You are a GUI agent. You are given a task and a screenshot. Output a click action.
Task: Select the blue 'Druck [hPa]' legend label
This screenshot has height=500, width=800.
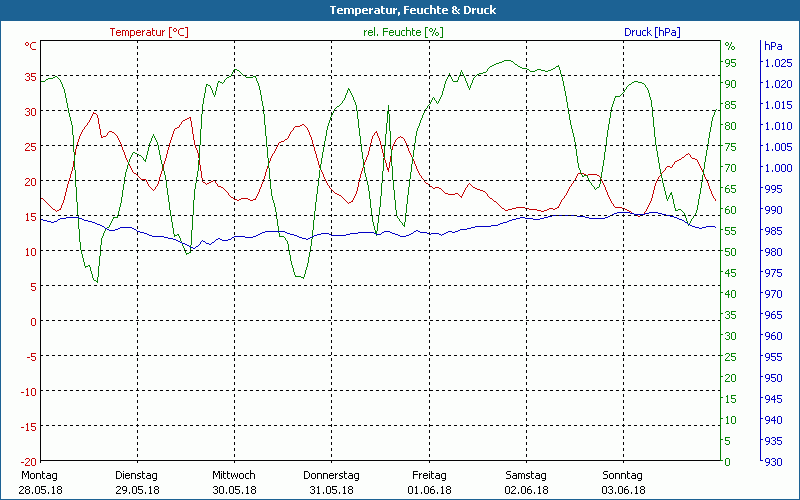tap(652, 32)
